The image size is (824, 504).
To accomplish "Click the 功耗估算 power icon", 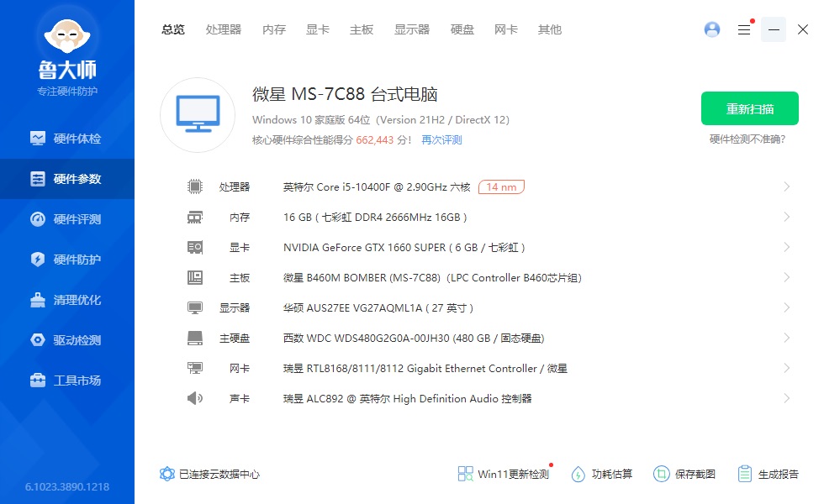I will click(x=578, y=474).
